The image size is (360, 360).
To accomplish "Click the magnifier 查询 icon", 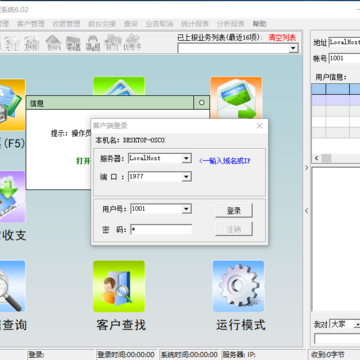I will (x=12, y=286).
